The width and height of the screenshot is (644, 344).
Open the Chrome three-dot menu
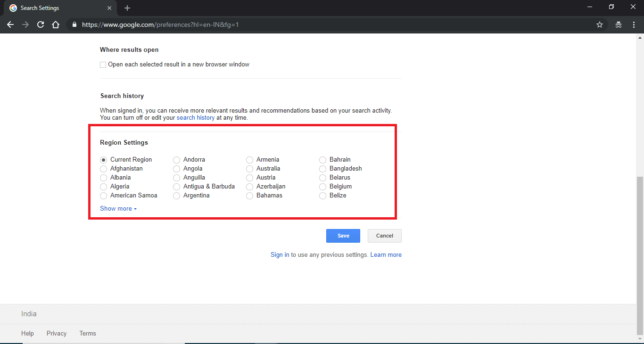(634, 25)
